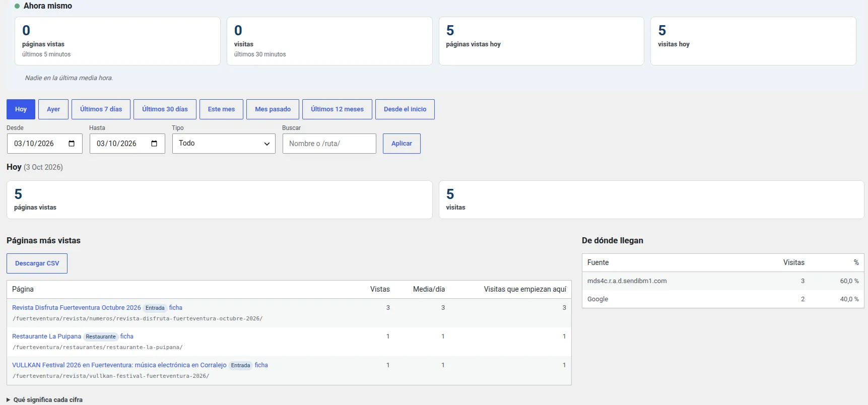Click the Vistas column header
Viewport: 868px width, 405px height.
click(380, 289)
